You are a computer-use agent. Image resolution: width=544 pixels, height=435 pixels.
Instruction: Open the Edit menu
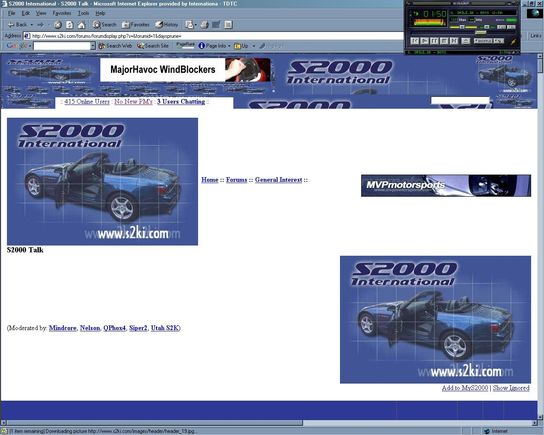point(26,13)
